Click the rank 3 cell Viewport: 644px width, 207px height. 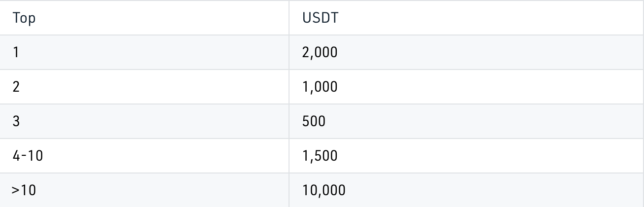click(16, 121)
